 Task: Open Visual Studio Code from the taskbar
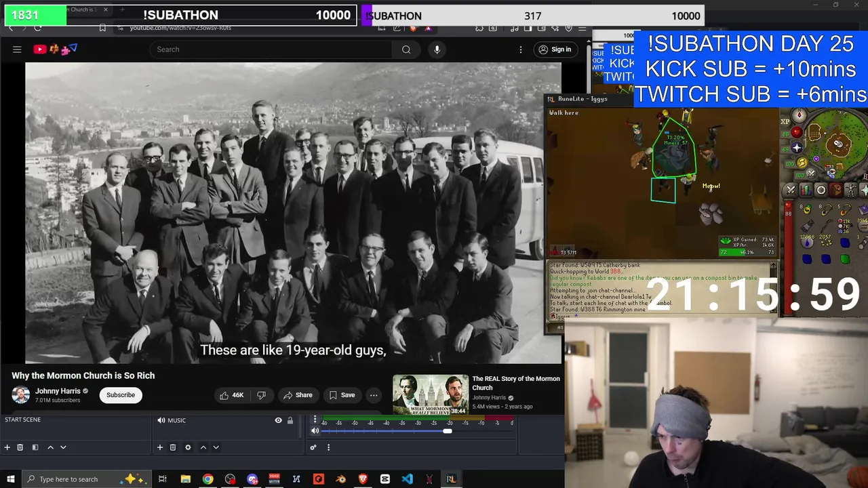pos(407,479)
